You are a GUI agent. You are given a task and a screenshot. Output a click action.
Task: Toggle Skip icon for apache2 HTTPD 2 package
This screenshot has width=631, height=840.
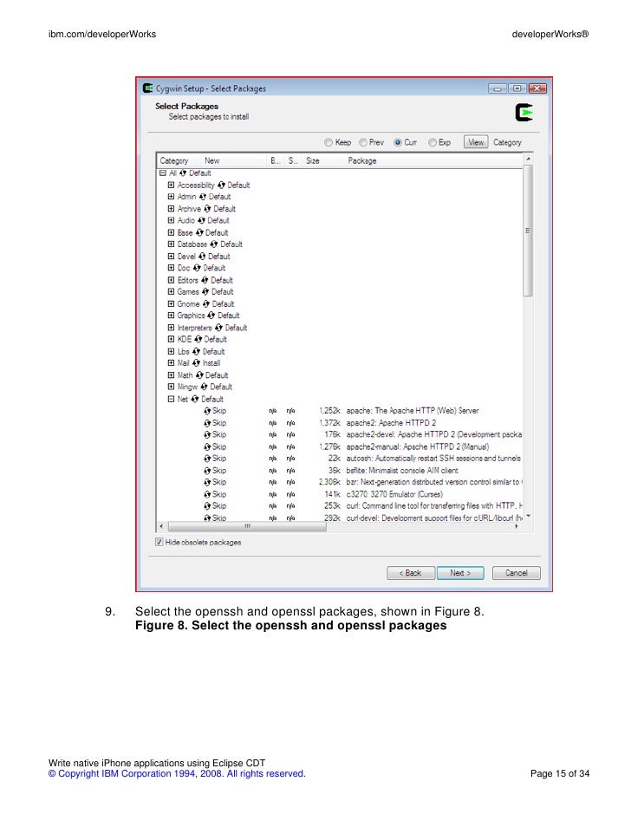(x=207, y=423)
